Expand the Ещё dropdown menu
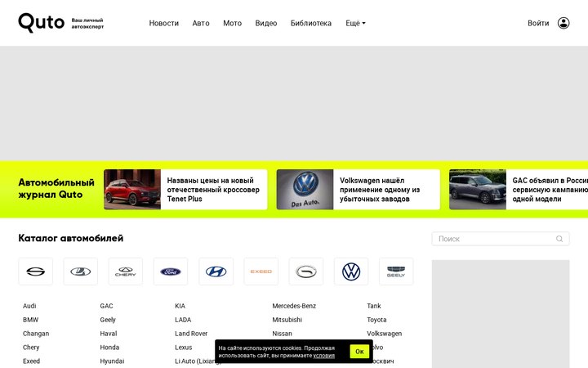Screen dimensions: 588x368 (x=355, y=23)
